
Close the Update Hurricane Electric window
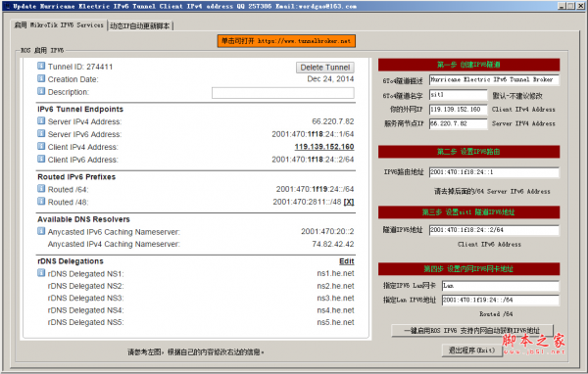click(x=580, y=6)
